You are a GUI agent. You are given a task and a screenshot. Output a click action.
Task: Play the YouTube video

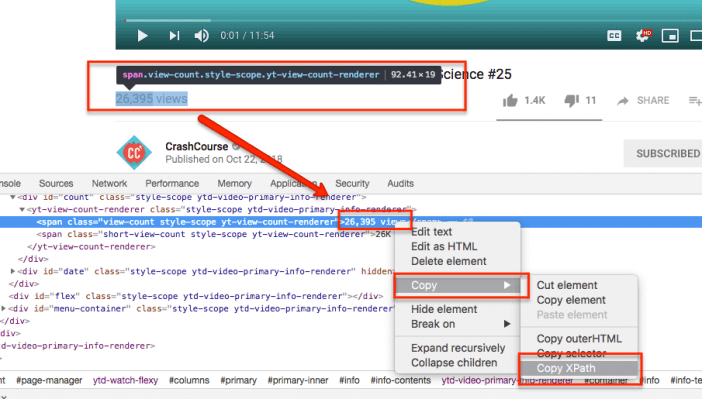[142, 35]
